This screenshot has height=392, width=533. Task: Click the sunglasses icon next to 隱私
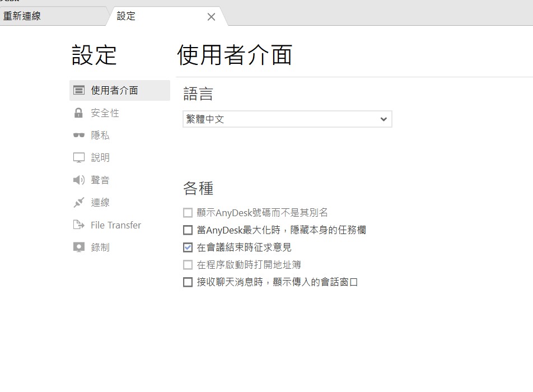[x=79, y=136]
